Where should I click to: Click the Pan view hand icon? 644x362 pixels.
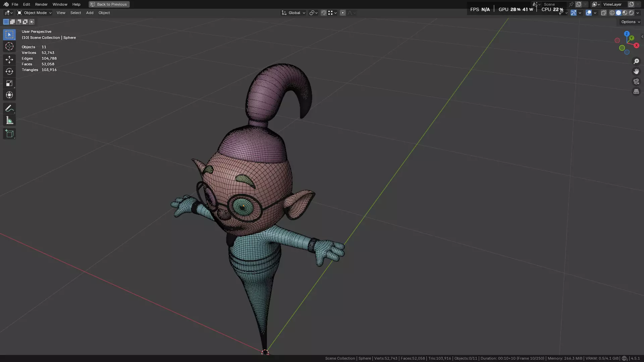636,71
